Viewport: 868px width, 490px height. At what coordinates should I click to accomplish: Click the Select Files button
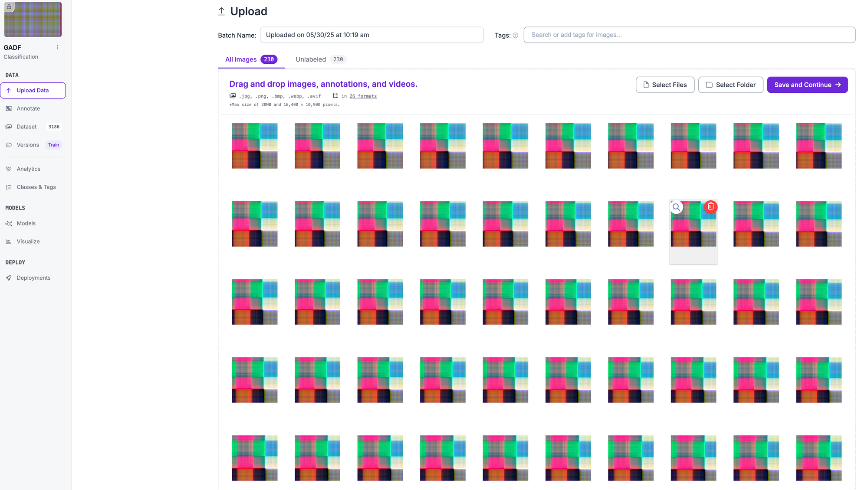click(x=664, y=85)
